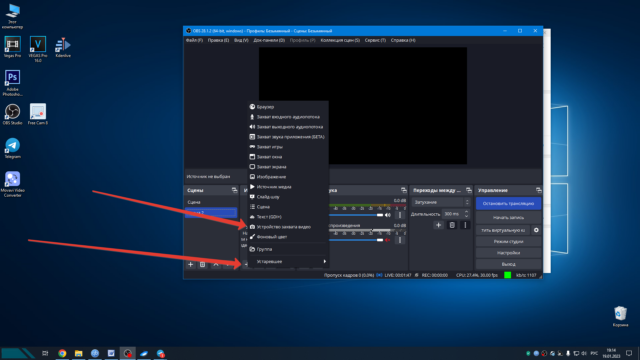Viewport: 640px width, 360px height.
Task: Choose Фоновый цвет source
Action: point(288,237)
